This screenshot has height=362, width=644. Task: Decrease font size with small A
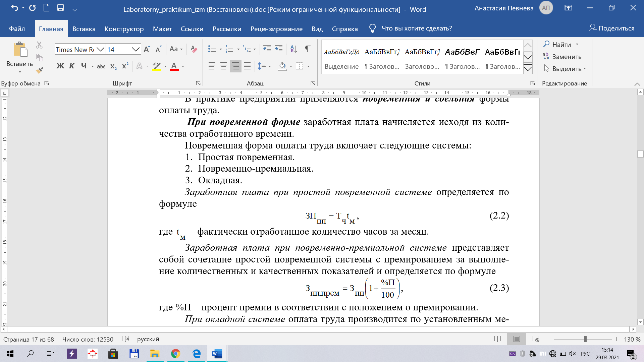pyautogui.click(x=158, y=50)
